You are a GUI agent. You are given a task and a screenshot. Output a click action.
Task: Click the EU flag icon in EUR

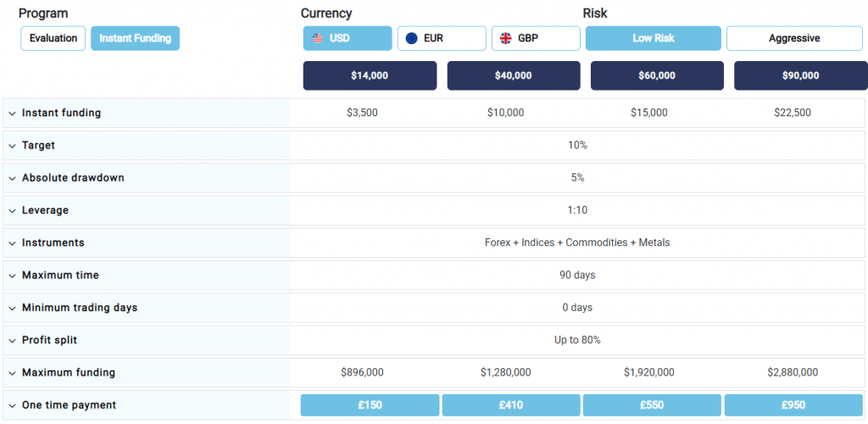point(411,39)
